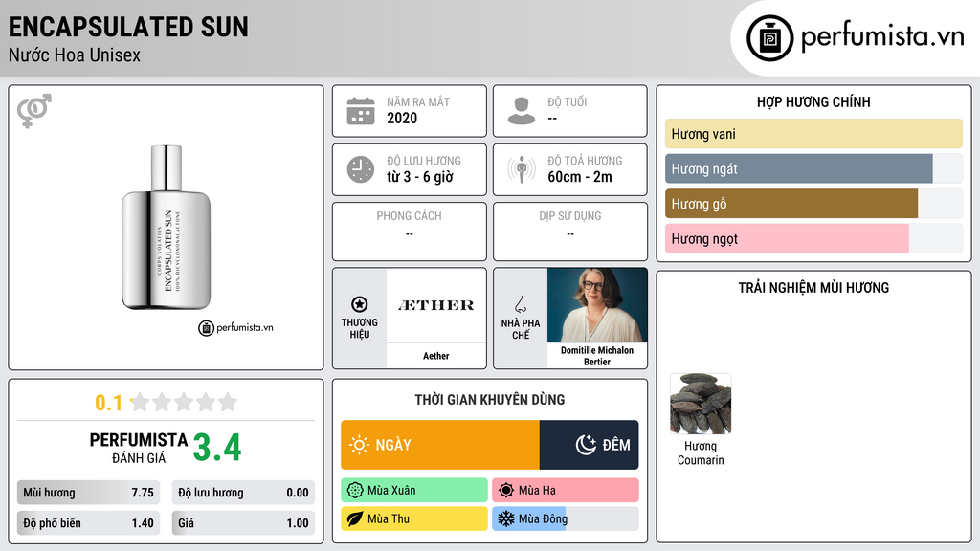Click the sun icon in the Ngày bar
The image size is (980, 551).
(x=360, y=445)
